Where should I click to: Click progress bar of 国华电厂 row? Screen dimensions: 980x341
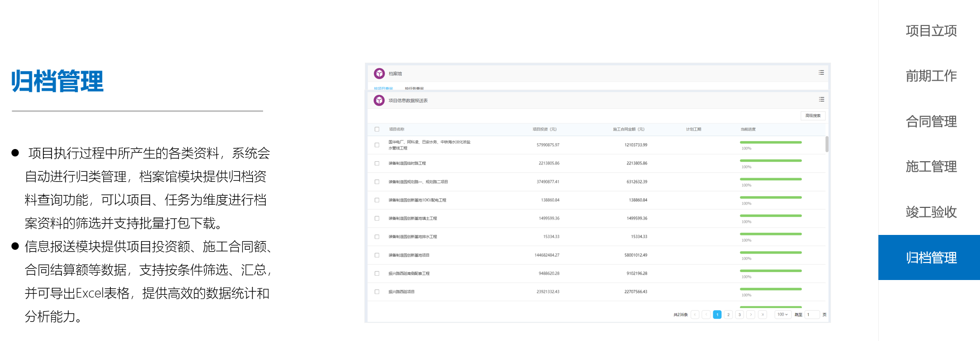point(771,142)
